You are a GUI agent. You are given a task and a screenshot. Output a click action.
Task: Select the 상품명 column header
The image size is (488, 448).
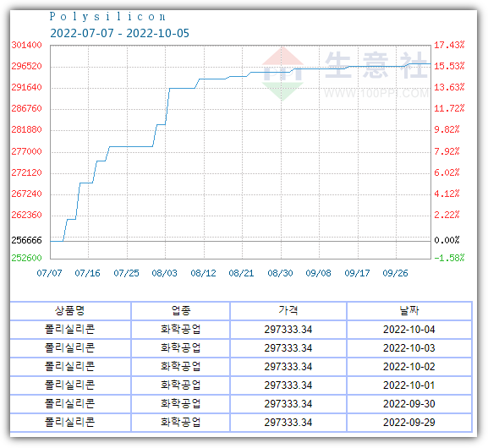[70, 310]
